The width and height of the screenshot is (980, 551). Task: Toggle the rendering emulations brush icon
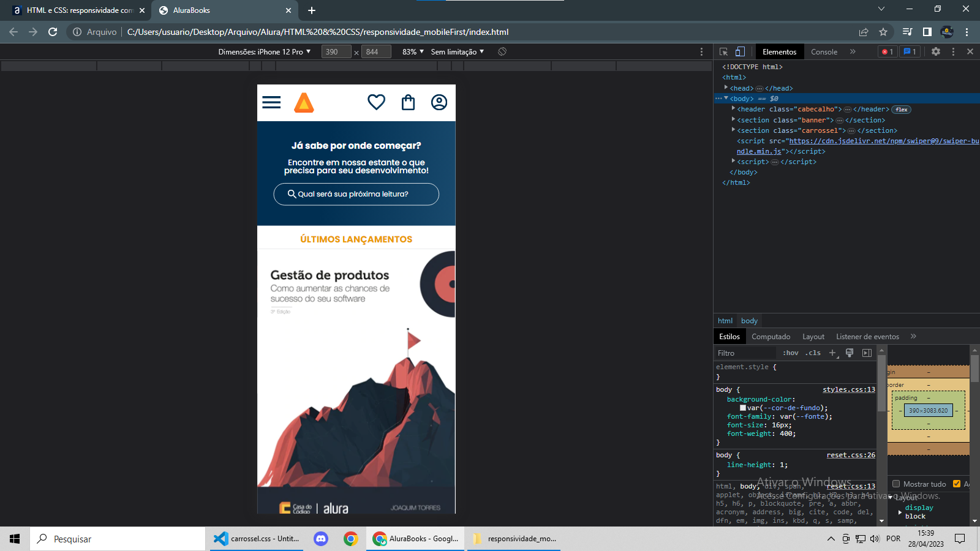point(850,353)
